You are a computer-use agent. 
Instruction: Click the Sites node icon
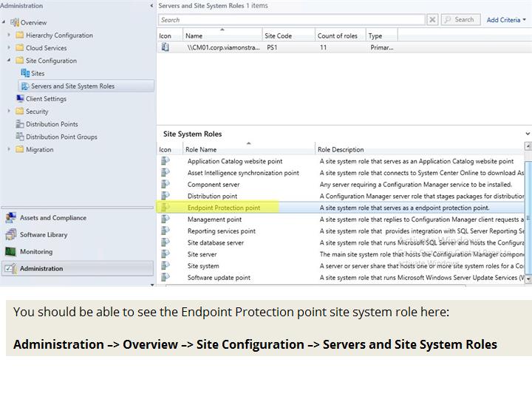click(25, 73)
